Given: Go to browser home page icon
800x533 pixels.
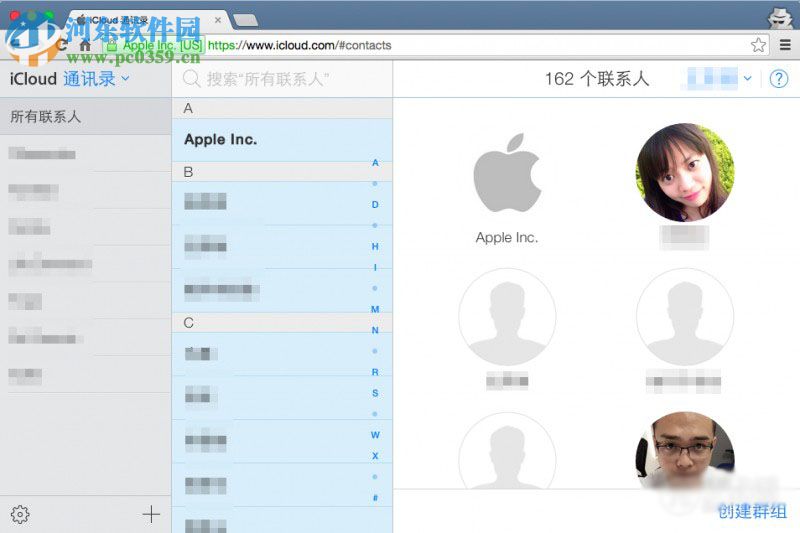Looking at the screenshot, I should 85,45.
